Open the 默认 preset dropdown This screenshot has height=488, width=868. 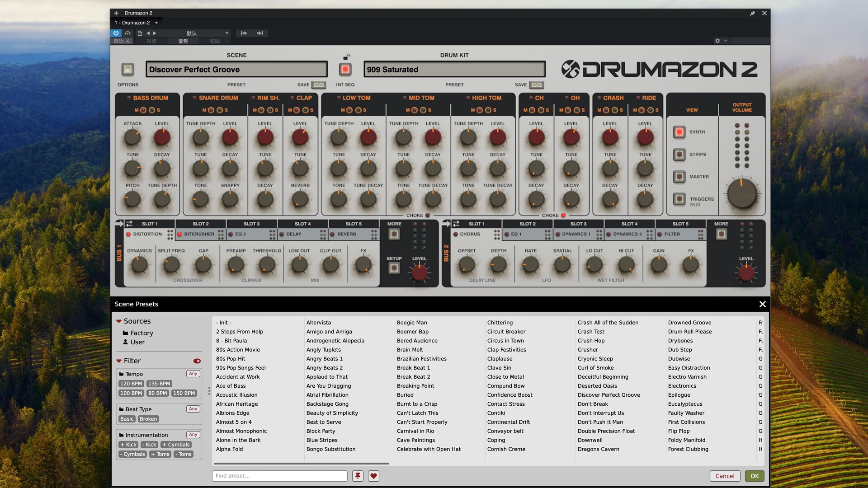pos(194,33)
